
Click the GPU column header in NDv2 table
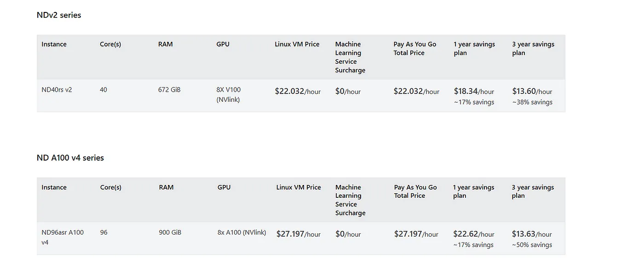(x=223, y=44)
